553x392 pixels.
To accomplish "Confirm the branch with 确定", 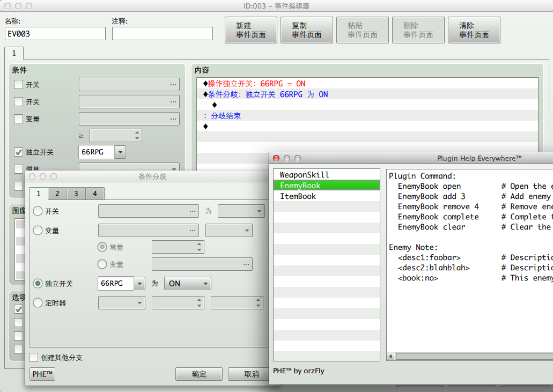I will click(x=199, y=374).
